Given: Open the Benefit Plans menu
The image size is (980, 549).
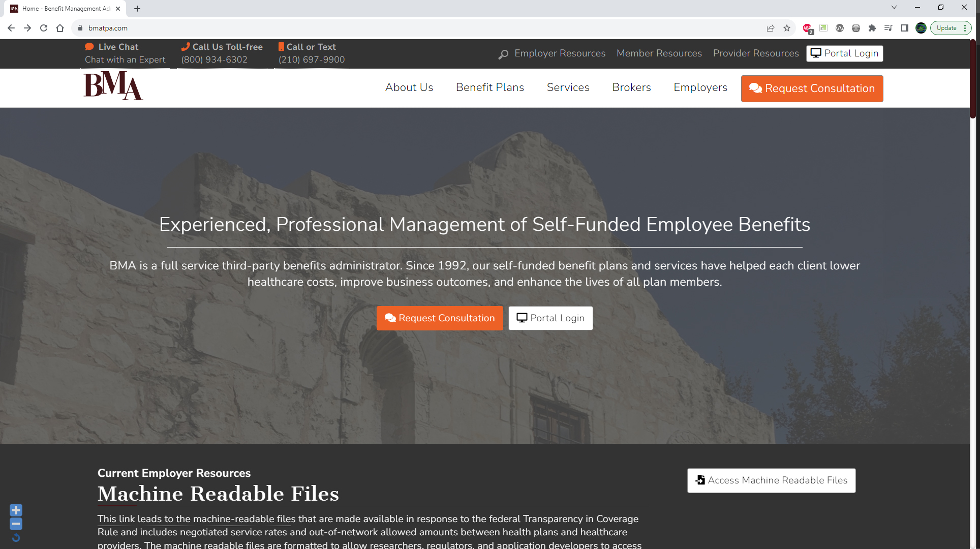Looking at the screenshot, I should click(x=489, y=87).
